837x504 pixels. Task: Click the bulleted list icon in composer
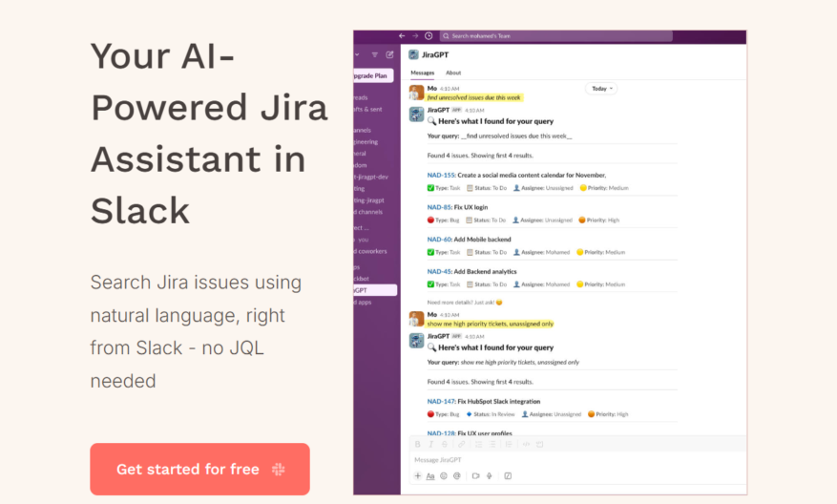click(x=492, y=444)
